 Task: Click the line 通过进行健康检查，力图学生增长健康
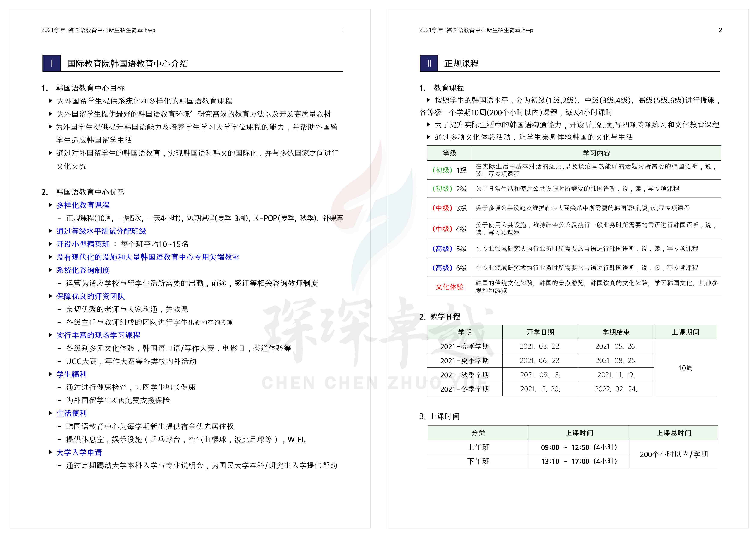click(x=131, y=387)
